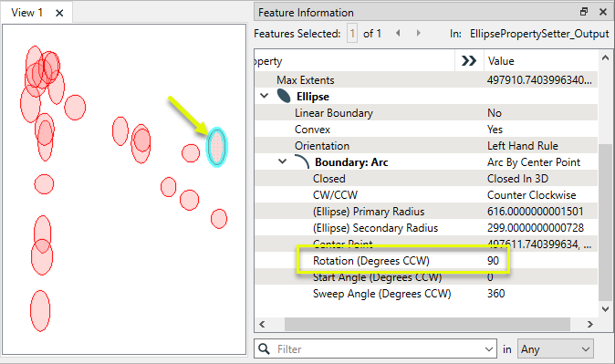Image resolution: width=615 pixels, height=364 pixels.
Task: Click vertical scrollbar down arrow
Action: point(605,309)
